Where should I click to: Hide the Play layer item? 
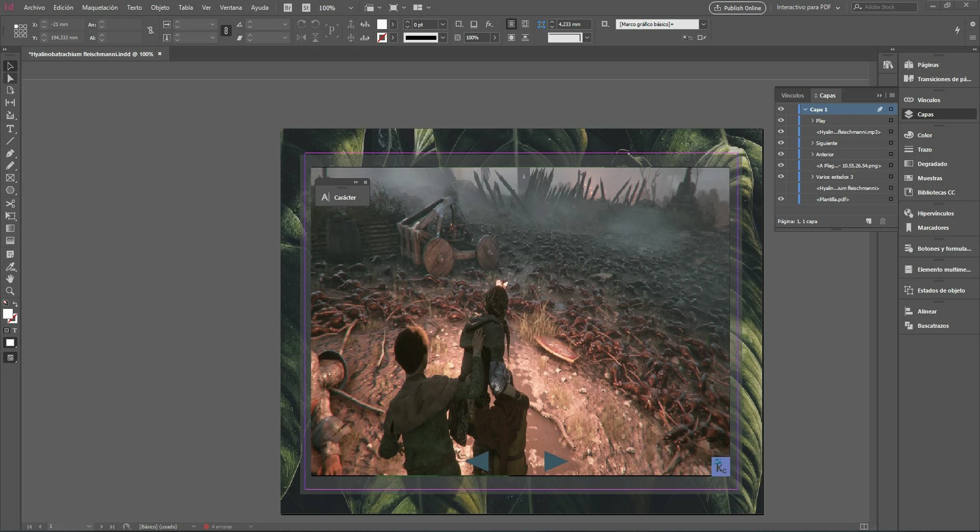tap(780, 120)
